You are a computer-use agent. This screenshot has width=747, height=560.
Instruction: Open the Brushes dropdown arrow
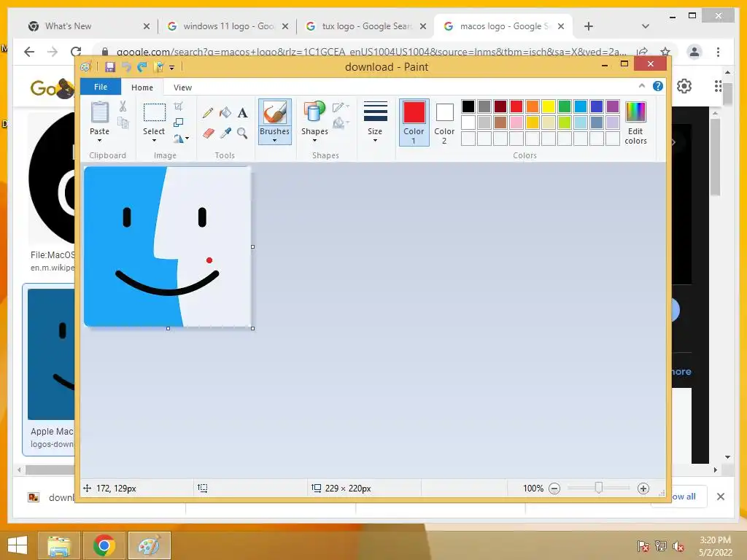[275, 141]
